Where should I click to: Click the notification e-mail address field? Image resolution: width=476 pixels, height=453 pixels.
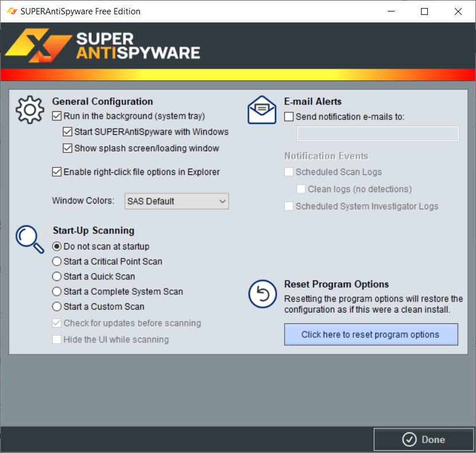coord(378,134)
